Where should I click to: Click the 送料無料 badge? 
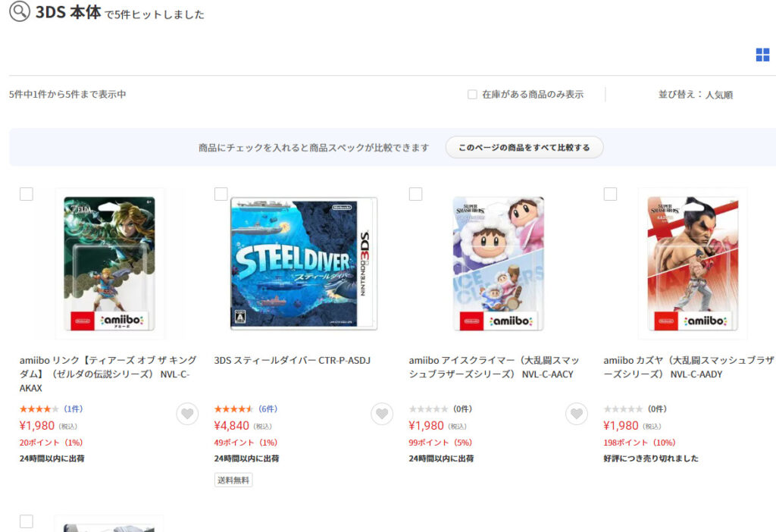(x=233, y=480)
